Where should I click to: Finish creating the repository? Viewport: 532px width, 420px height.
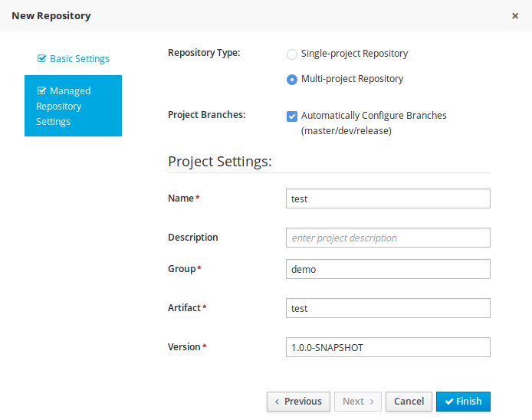[x=463, y=402]
